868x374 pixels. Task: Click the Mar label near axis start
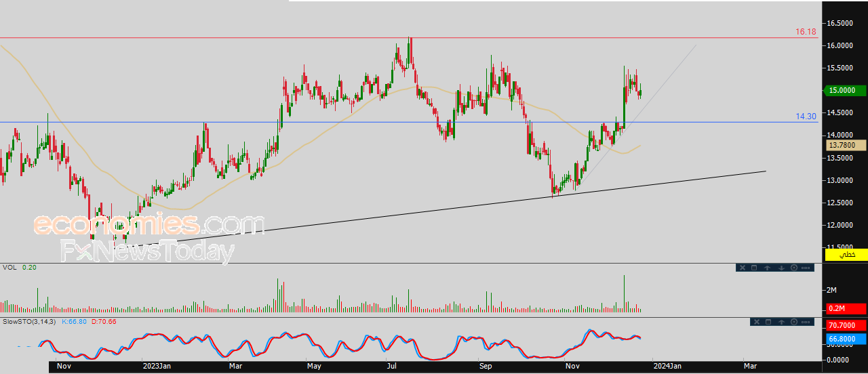click(x=235, y=366)
